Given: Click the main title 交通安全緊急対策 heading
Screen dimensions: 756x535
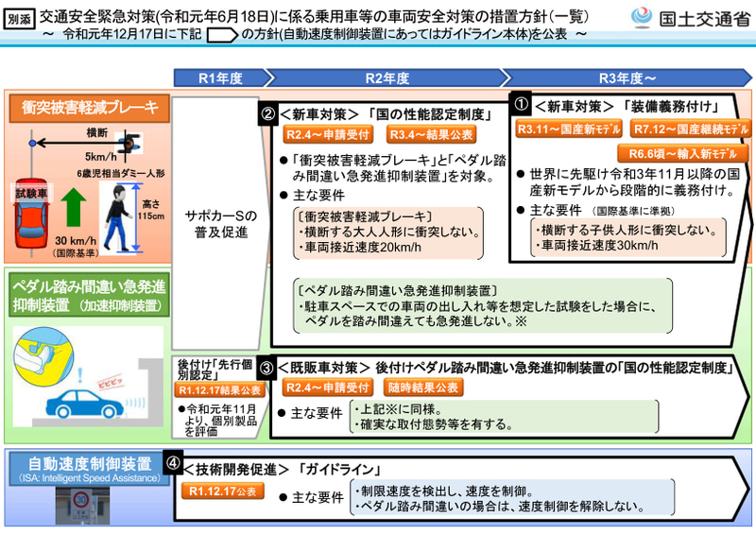Looking at the screenshot, I should (314, 17).
